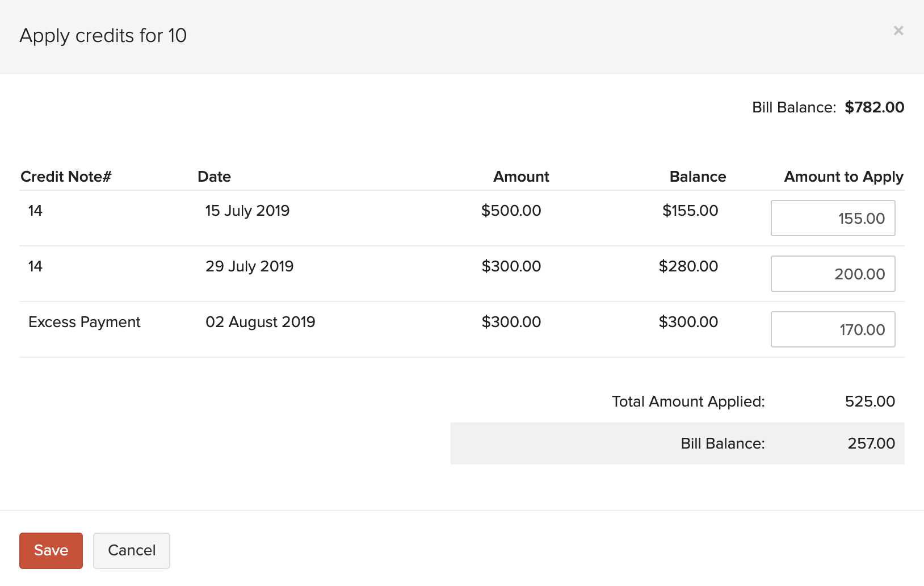Screen dimensions: 924x586
Task: Click the Save button
Action: pyautogui.click(x=51, y=550)
